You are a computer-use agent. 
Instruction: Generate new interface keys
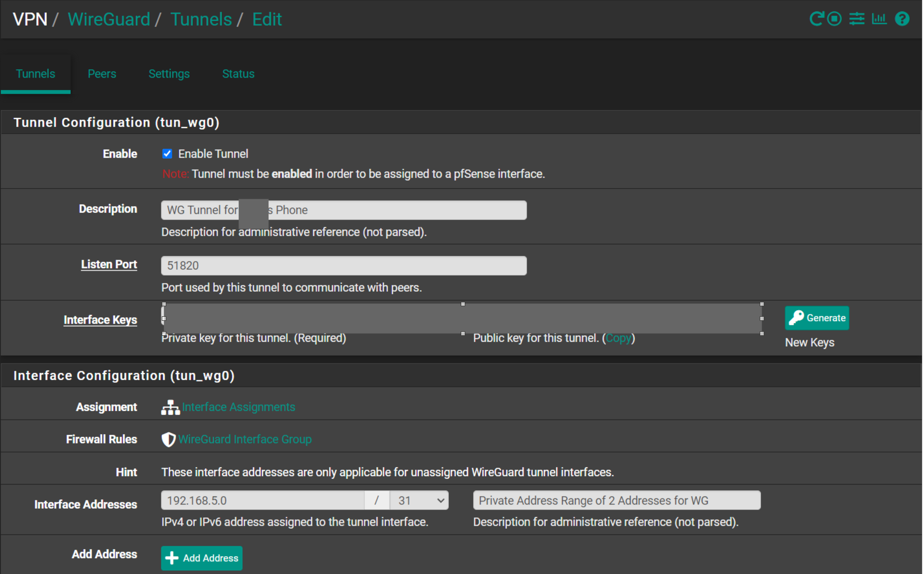point(817,318)
